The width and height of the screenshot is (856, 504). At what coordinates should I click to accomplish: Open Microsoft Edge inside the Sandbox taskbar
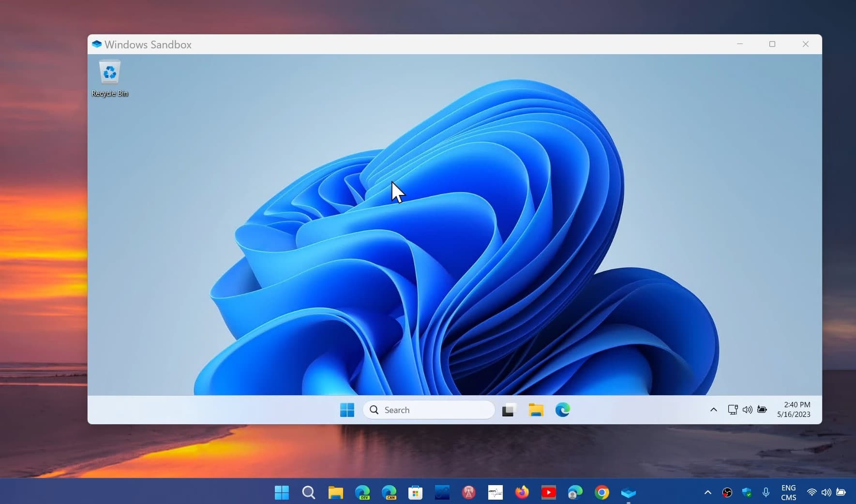(x=563, y=410)
